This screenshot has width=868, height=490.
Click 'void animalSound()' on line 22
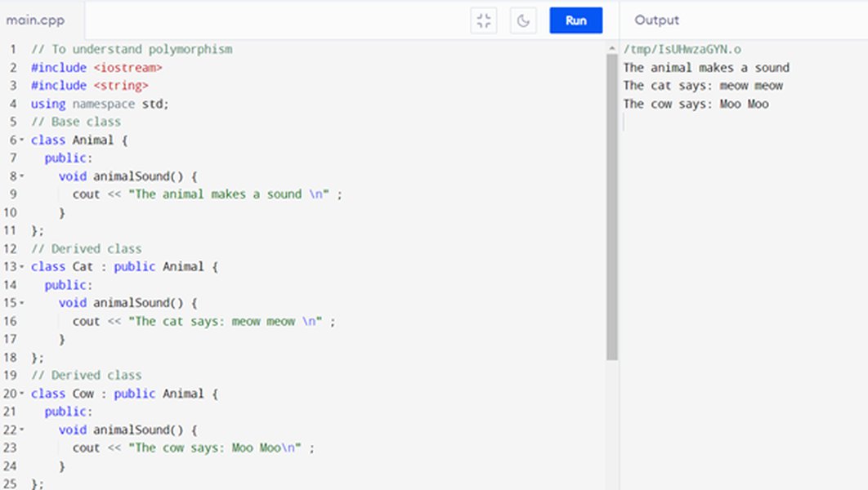click(x=121, y=430)
